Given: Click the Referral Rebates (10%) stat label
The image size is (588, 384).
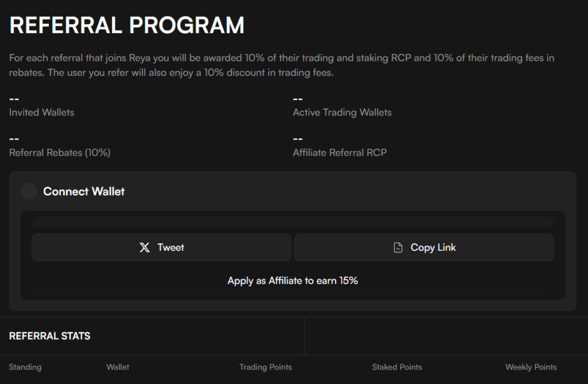Looking at the screenshot, I should [x=60, y=153].
